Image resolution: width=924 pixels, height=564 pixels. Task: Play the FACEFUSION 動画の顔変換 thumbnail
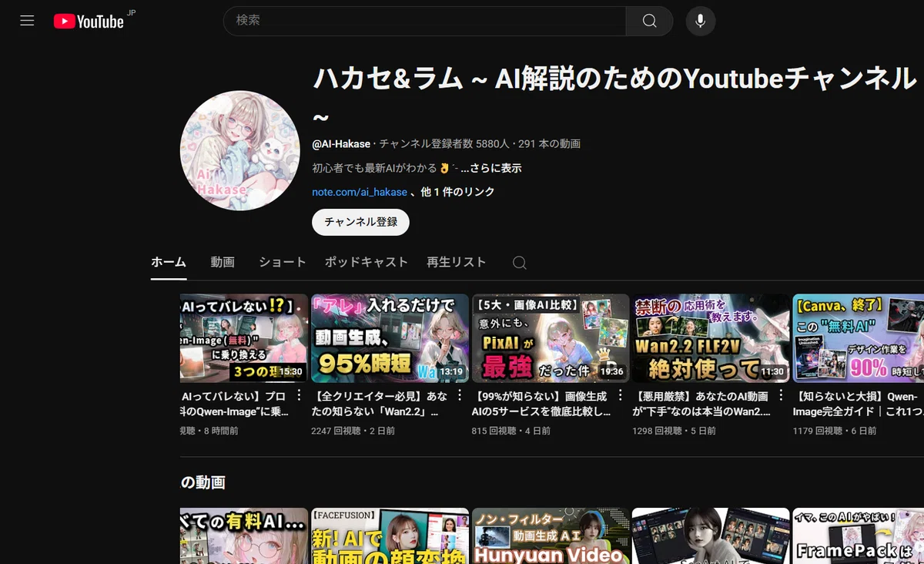click(390, 535)
